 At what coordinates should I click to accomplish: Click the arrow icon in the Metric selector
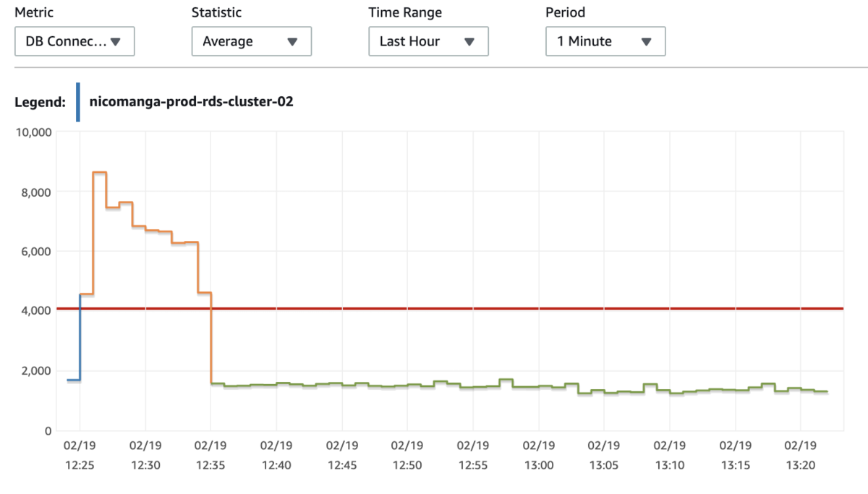(x=116, y=42)
